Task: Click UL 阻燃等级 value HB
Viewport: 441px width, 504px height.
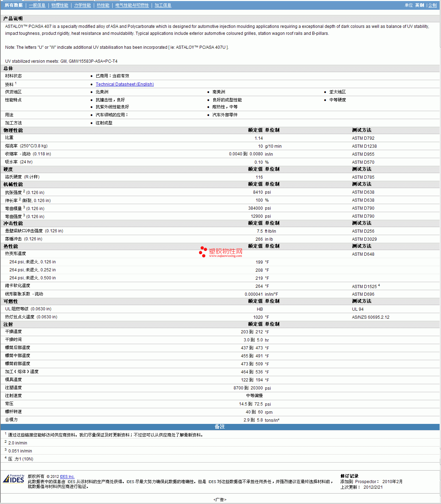Action: 260,309
